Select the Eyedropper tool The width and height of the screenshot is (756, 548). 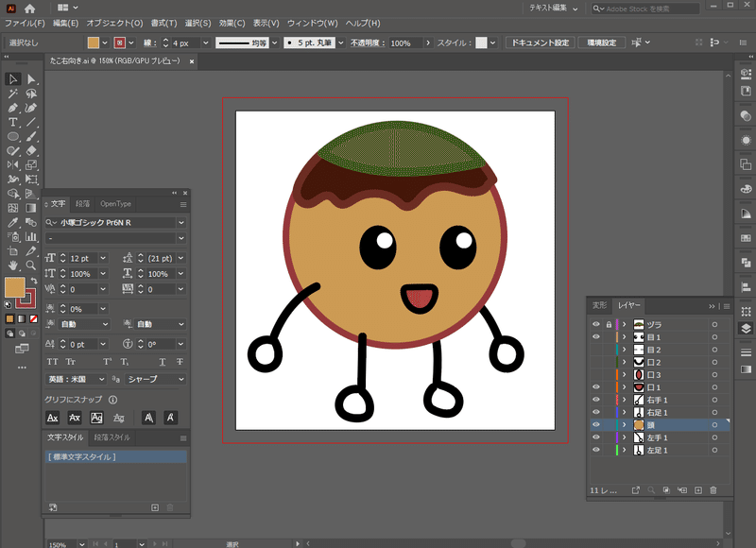pos(12,223)
